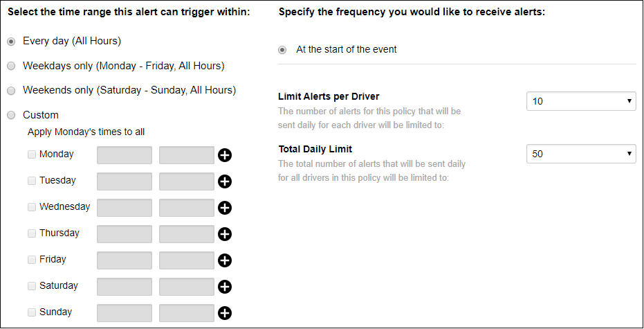
Task: Open the Limit Alerts per Driver dropdown
Action: pos(581,101)
